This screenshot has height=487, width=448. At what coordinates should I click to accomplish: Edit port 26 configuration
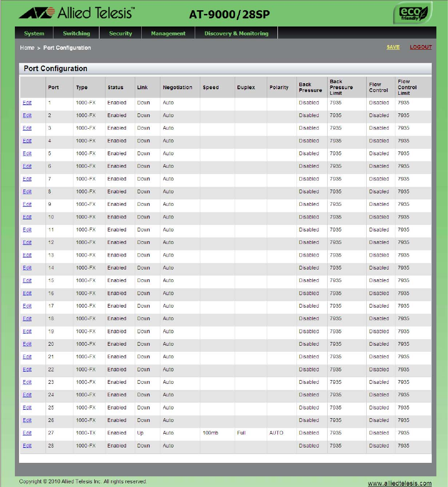pyautogui.click(x=27, y=420)
